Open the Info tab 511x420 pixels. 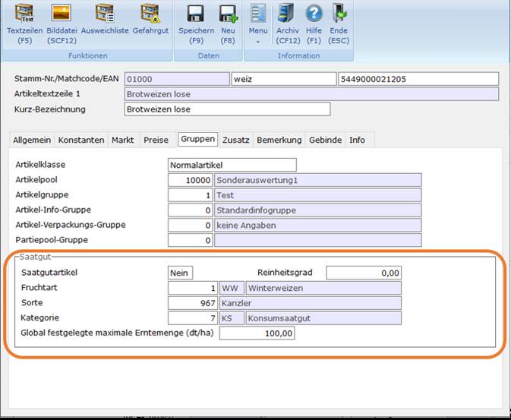point(357,141)
